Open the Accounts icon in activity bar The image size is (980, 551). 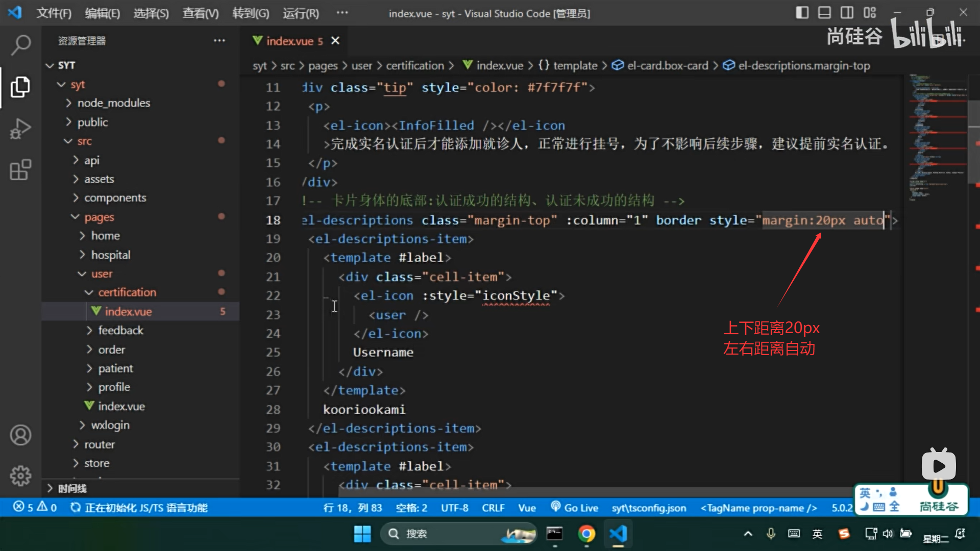point(20,435)
